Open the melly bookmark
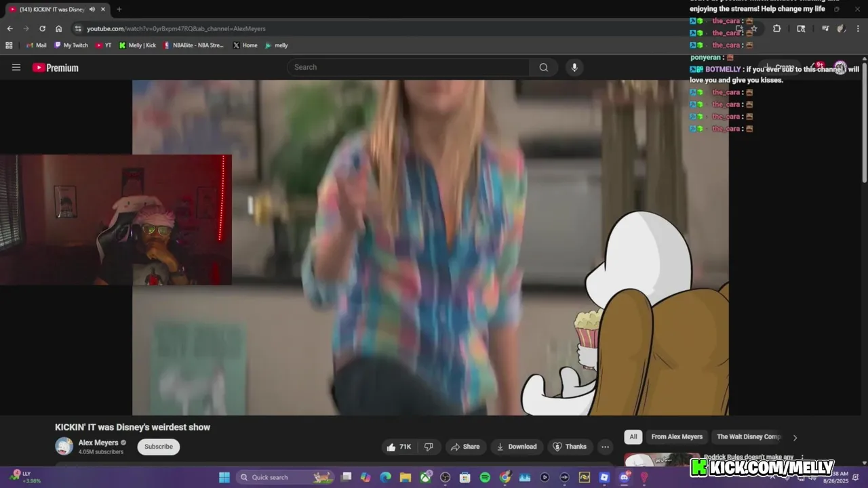 point(277,45)
